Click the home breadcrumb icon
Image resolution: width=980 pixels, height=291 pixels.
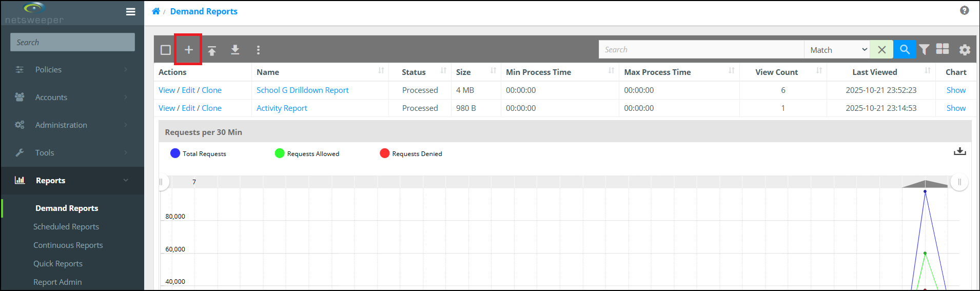156,11
